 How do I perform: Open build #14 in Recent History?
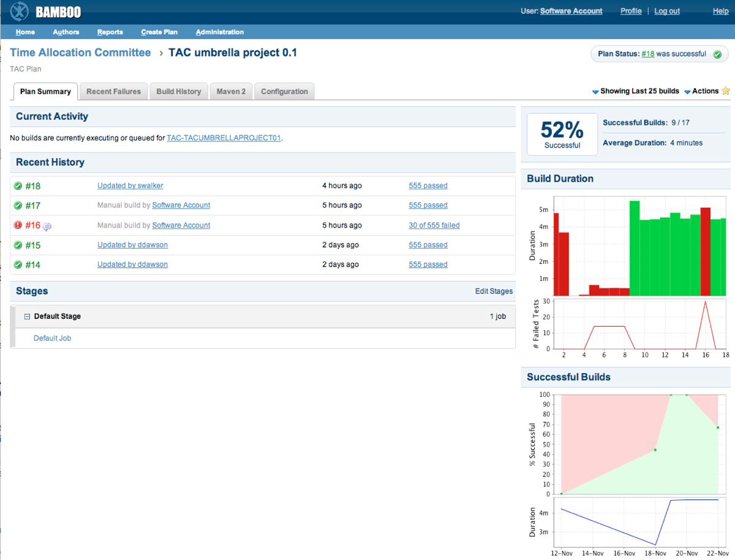32,264
